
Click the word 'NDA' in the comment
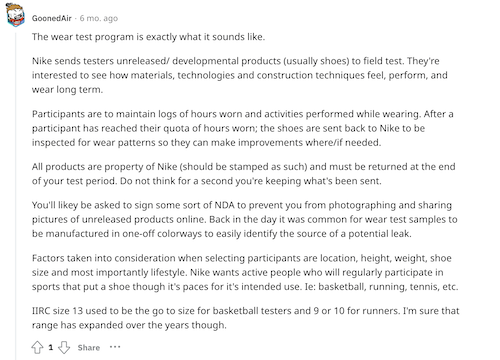tap(224, 205)
